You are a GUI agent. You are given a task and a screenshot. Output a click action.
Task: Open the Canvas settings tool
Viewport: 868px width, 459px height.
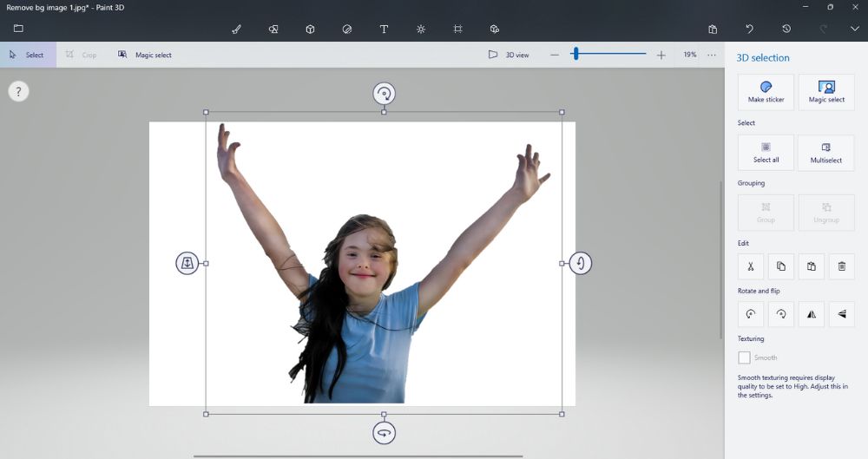[x=457, y=29]
